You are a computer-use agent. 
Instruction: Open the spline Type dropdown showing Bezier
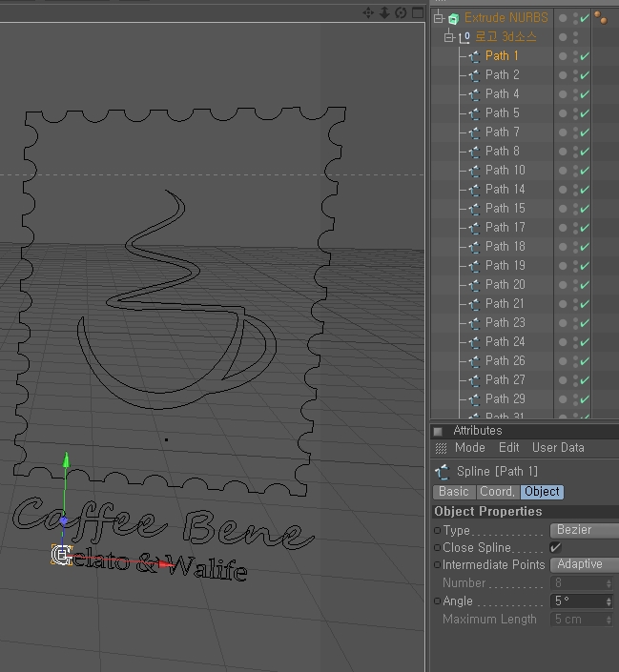pos(585,530)
